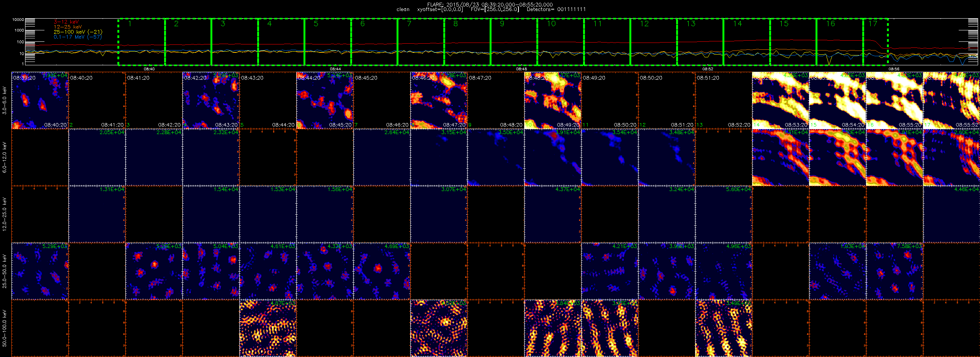Open the 6.0-12.0 keV image labeled 7.81E+04
This screenshot has width=980, height=357.
click(x=895, y=157)
